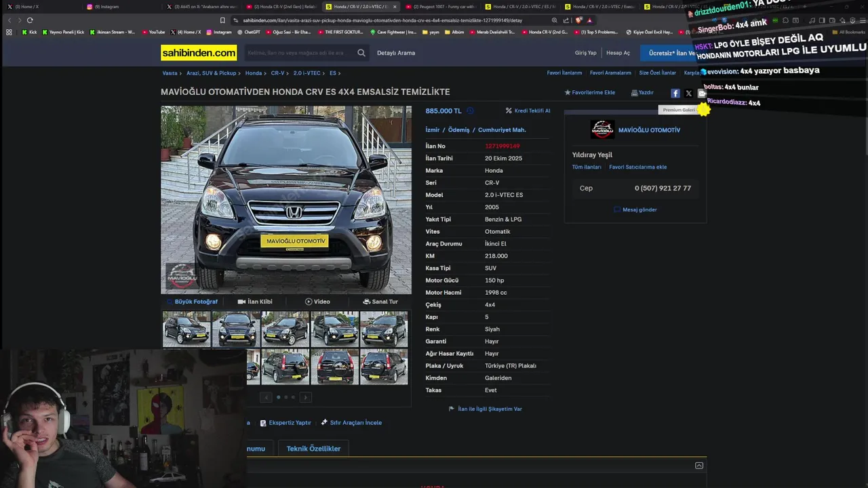
Task: Open the Vasıta breadcrumb
Action: tap(170, 73)
